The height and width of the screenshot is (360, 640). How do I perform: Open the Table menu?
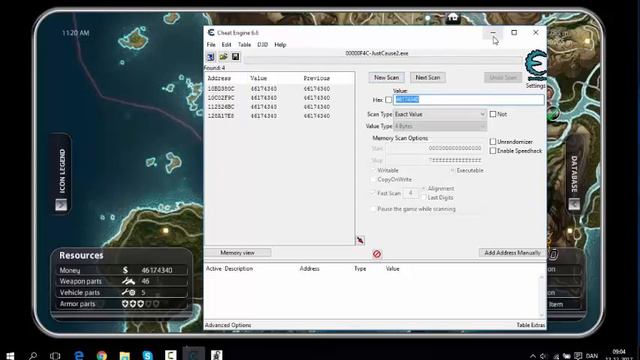[x=244, y=44]
